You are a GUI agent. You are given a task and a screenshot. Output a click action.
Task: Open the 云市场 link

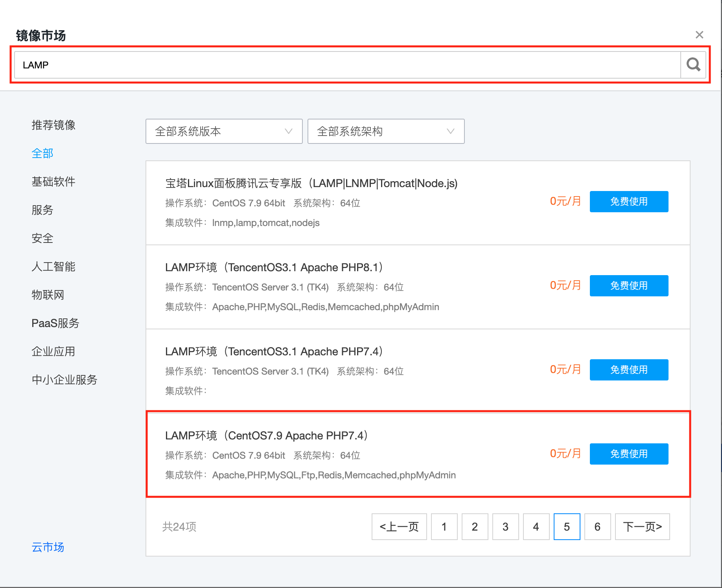[x=48, y=547]
